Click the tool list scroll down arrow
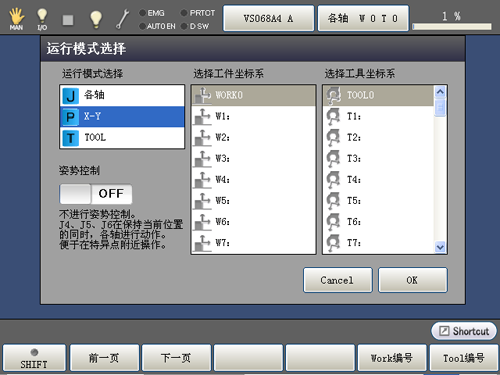 point(440,247)
